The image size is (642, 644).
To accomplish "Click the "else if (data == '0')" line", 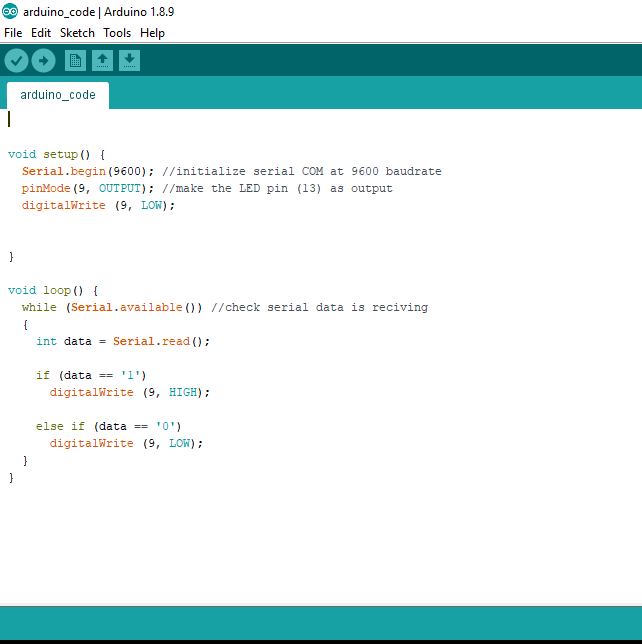I will (108, 427).
